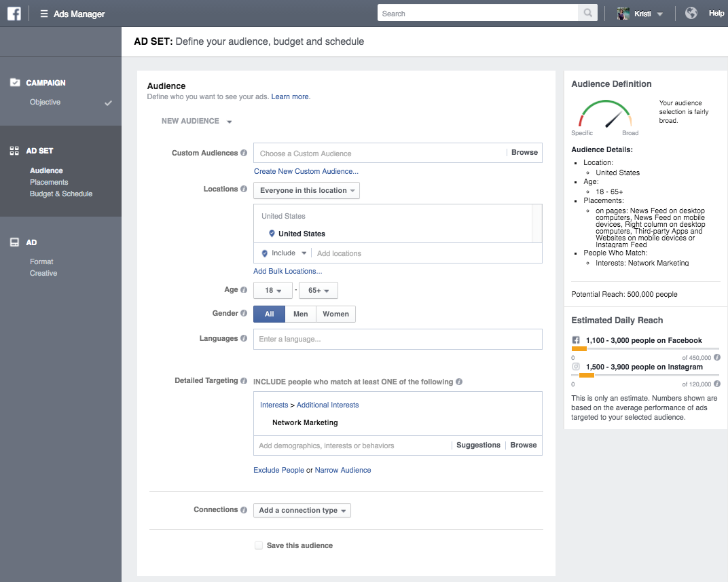Viewport: 728px width, 582px height.
Task: Open Add a connection type dropdown
Action: pos(302,511)
